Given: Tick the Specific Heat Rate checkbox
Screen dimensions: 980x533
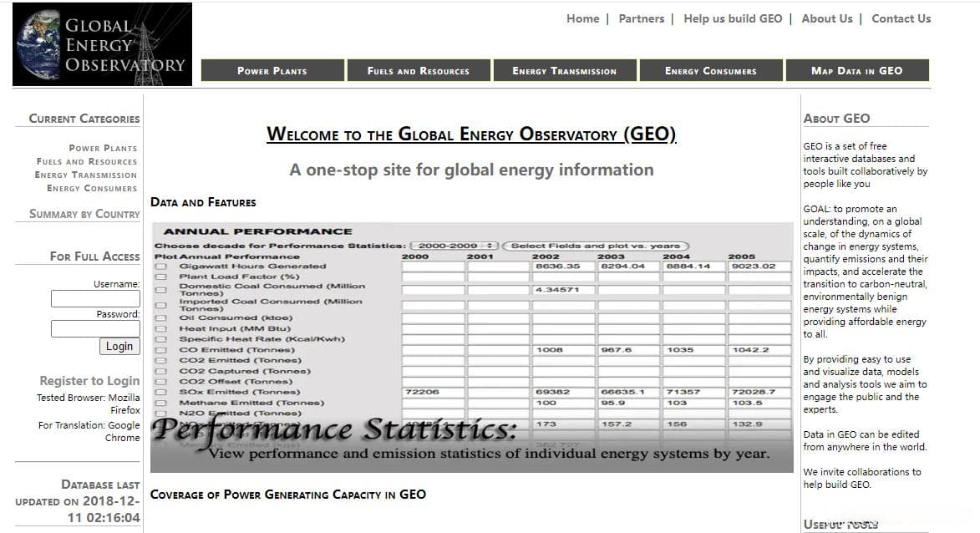Looking at the screenshot, I should point(161,339).
